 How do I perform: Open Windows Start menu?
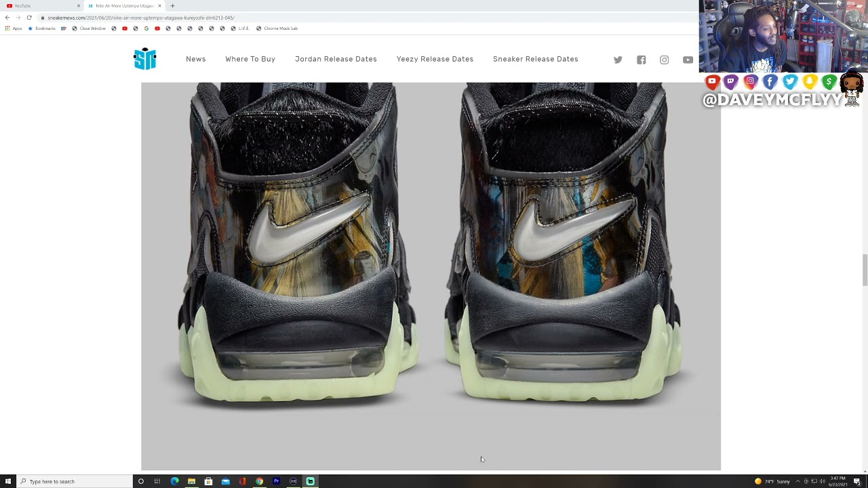8,481
